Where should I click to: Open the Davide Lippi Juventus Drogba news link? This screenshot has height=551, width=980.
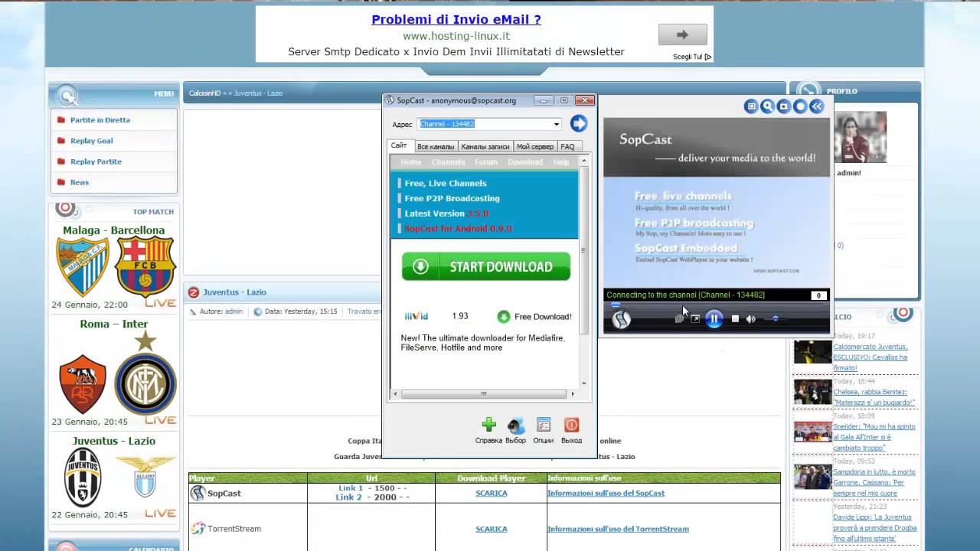874,527
